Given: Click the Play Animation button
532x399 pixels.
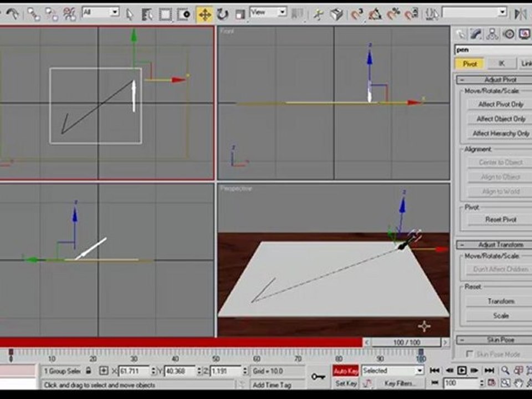Looking at the screenshot, I should coord(462,371).
